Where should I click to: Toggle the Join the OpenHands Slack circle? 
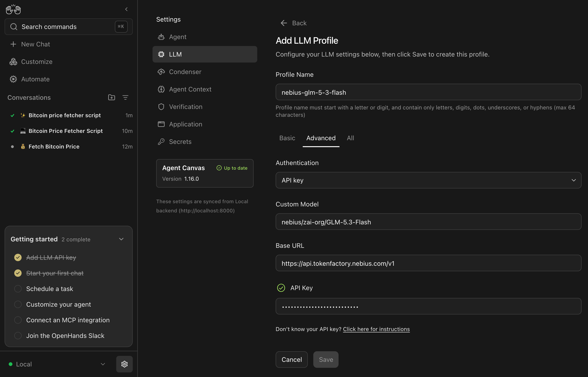tap(18, 336)
